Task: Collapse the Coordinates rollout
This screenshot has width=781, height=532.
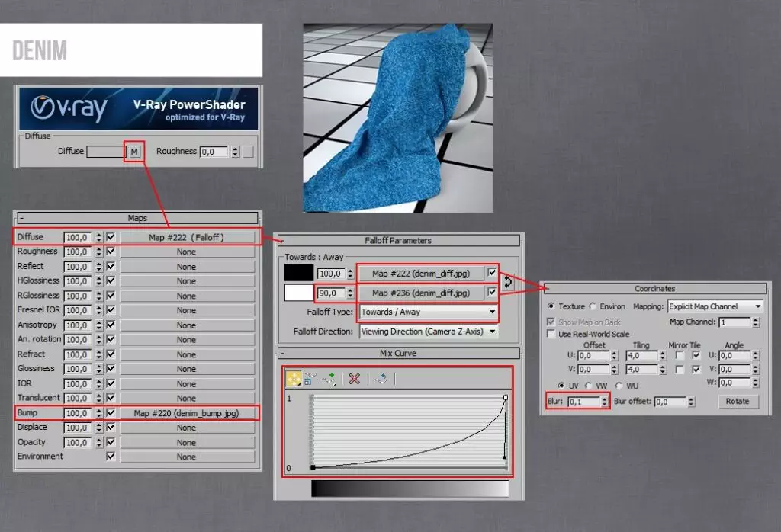Action: [548, 288]
